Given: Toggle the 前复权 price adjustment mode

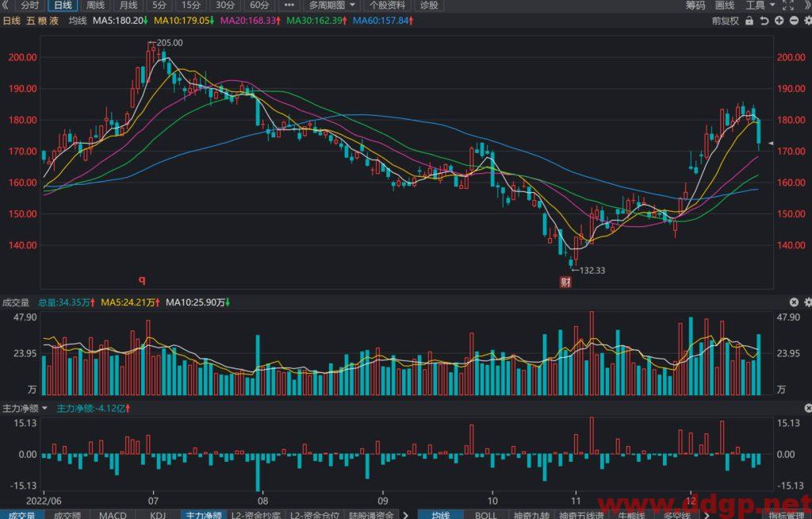Looking at the screenshot, I should (725, 21).
